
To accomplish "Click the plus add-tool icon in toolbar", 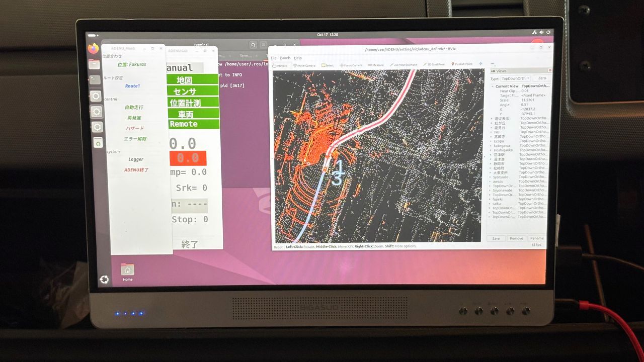I will [480, 64].
